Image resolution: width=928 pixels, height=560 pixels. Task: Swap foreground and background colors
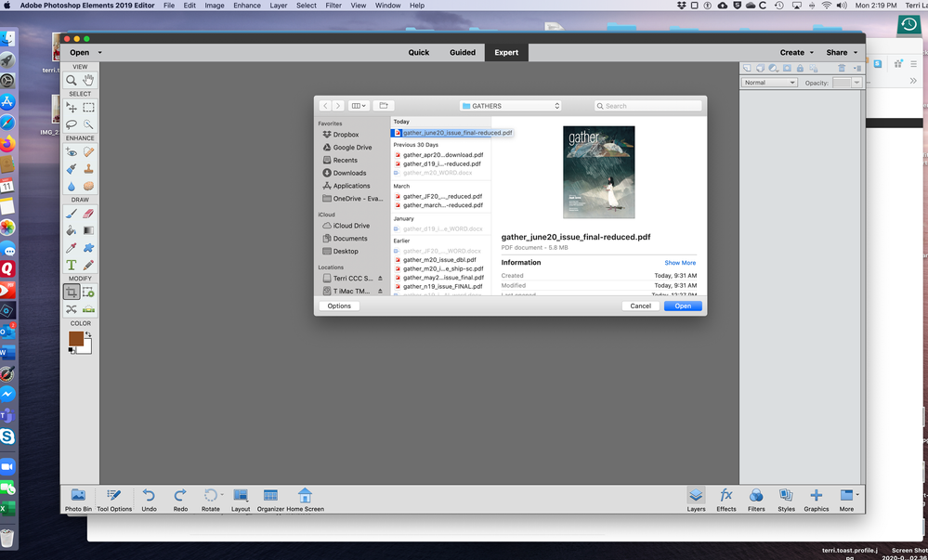pos(88,334)
